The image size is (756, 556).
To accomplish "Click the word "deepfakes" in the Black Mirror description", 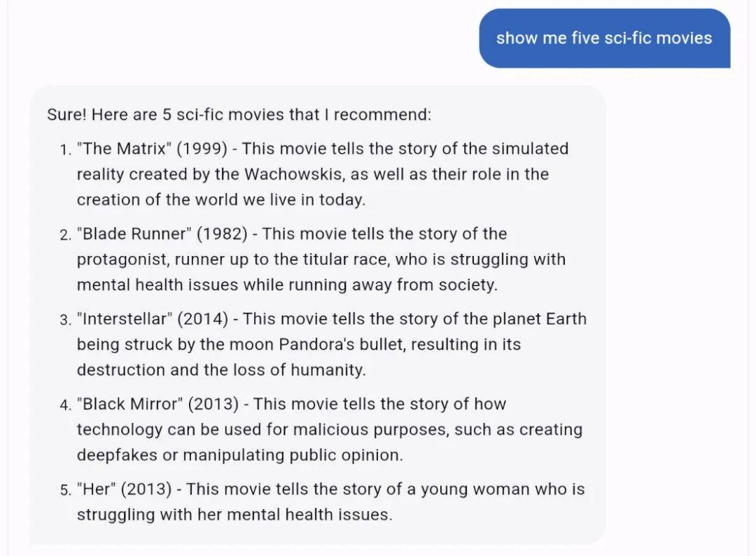I will click(x=117, y=455).
